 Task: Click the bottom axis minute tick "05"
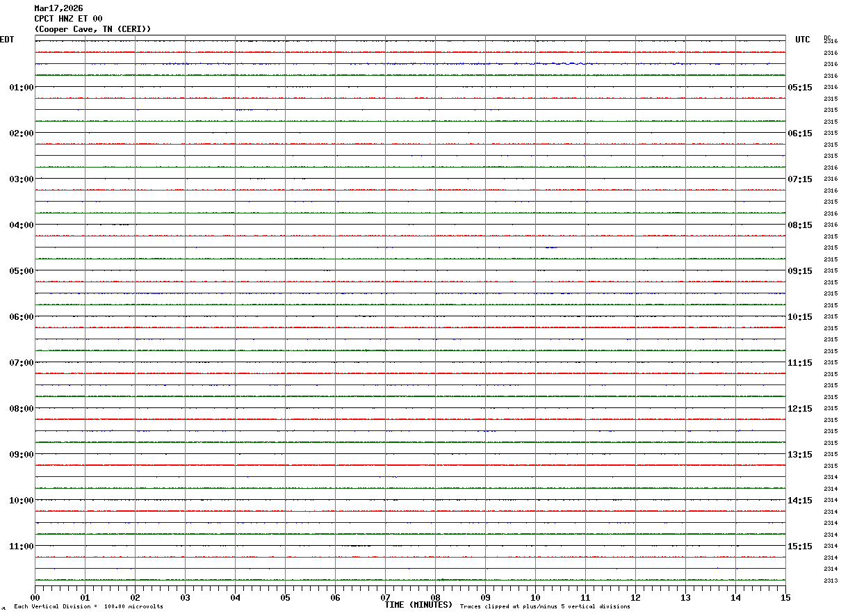click(x=286, y=597)
